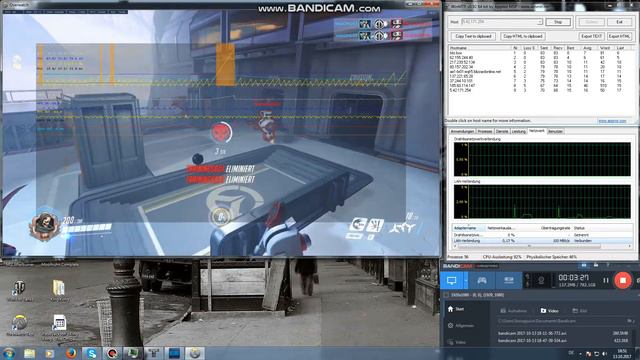This screenshot has width=640, height=360.
Task: Open Windows Start menu orb
Action: point(9,353)
